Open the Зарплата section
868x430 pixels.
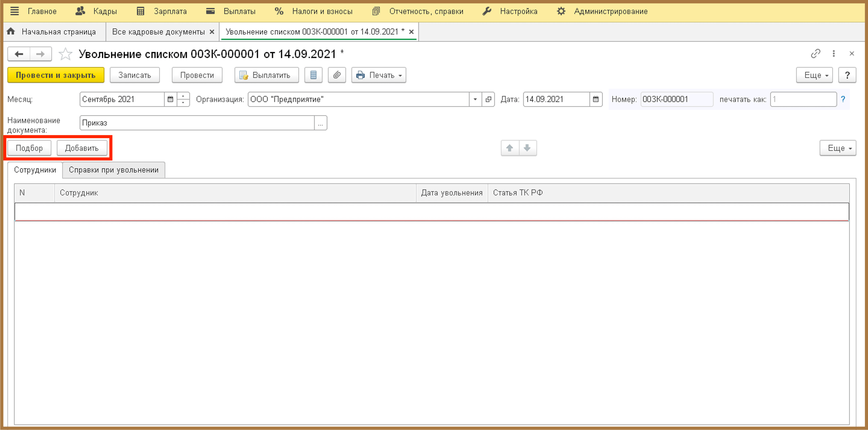(x=162, y=11)
